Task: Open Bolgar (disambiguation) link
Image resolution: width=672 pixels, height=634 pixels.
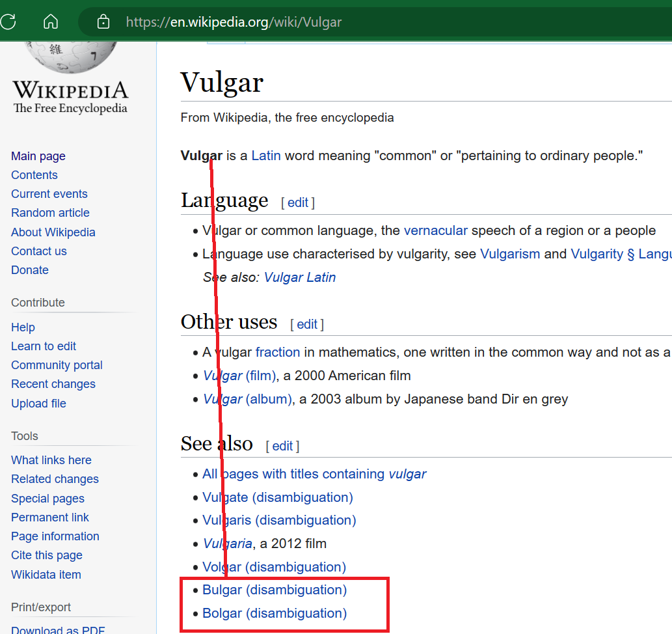Action: pos(275,613)
